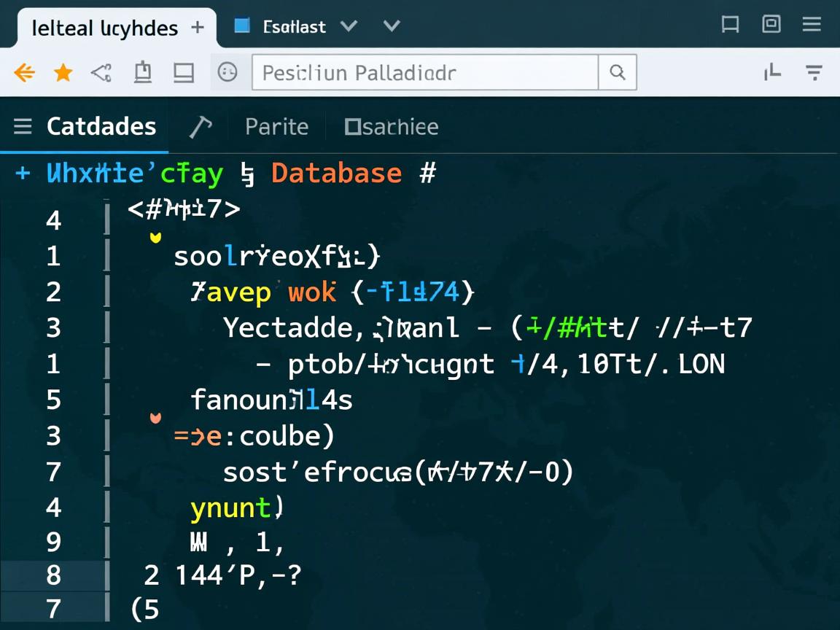Click the magnifier search button
This screenshot has width=840, height=630.
point(617,73)
